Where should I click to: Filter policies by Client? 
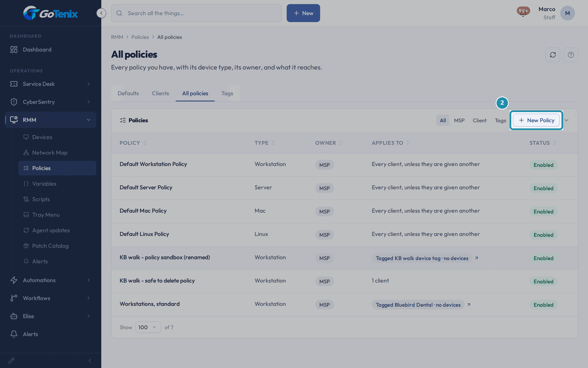coord(480,120)
